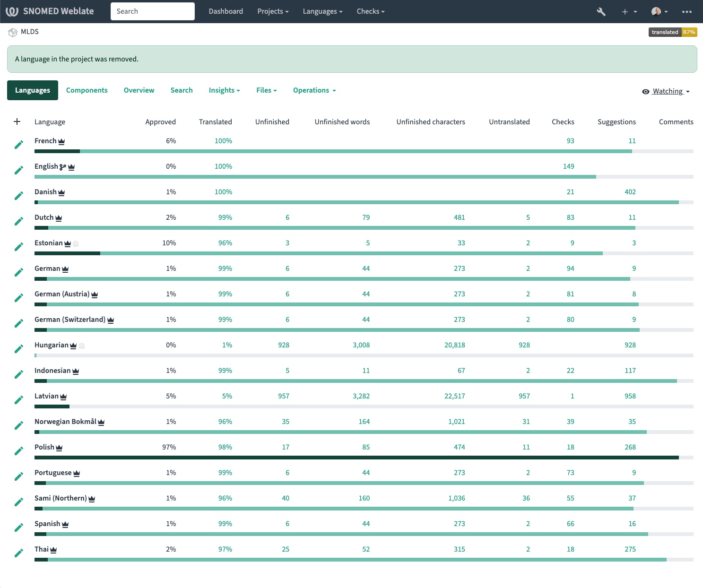Click the plus icon above language list

pos(17,121)
